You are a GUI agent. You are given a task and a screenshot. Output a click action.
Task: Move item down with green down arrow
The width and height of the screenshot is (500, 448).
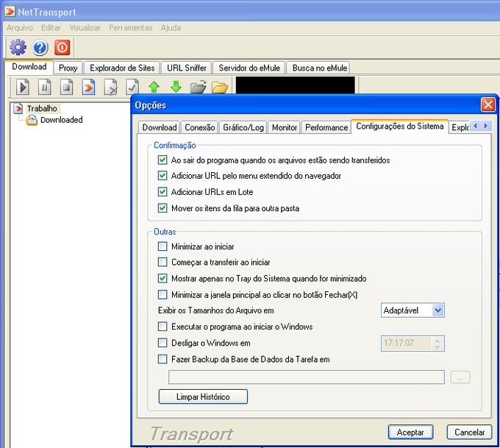pos(176,87)
